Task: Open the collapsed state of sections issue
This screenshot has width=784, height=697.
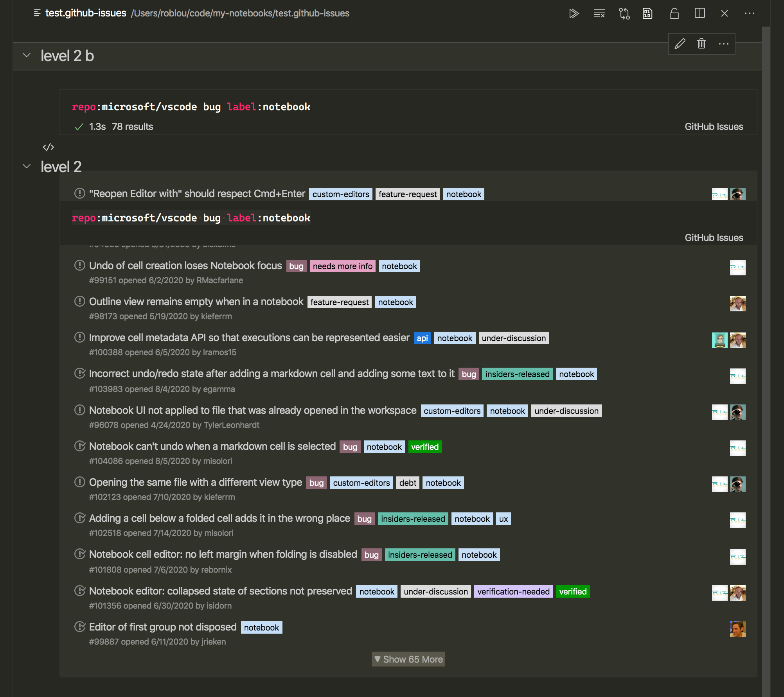Action: click(x=221, y=591)
